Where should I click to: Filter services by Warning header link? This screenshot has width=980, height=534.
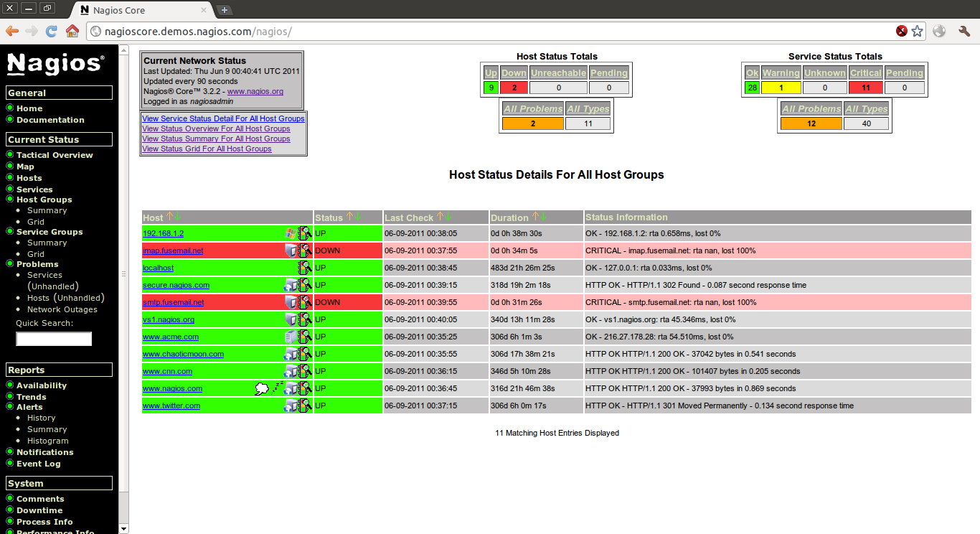click(781, 72)
